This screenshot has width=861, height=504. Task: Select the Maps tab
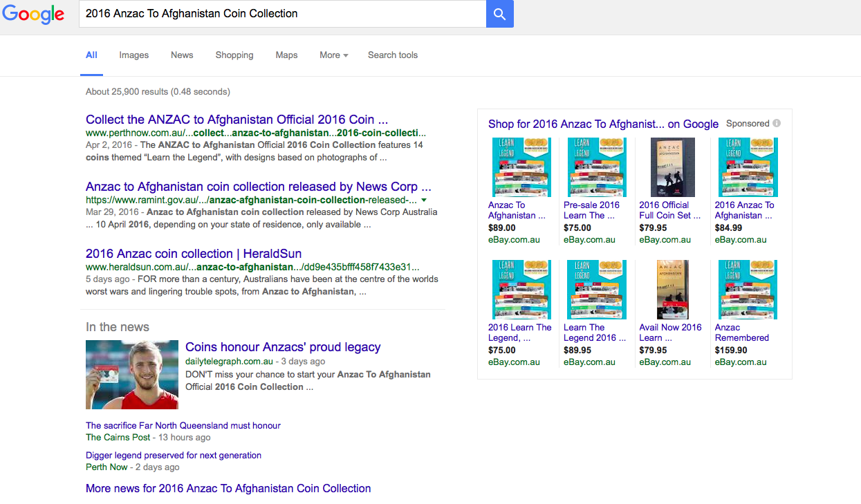pyautogui.click(x=286, y=55)
